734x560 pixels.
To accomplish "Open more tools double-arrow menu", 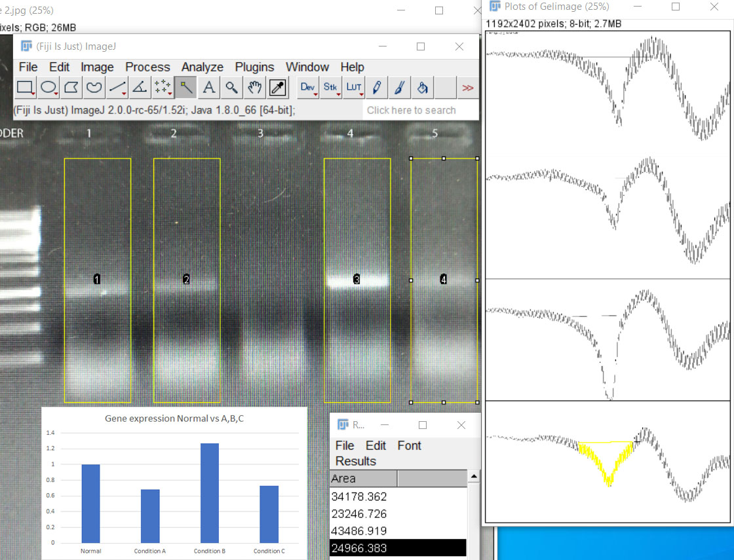I will [468, 88].
